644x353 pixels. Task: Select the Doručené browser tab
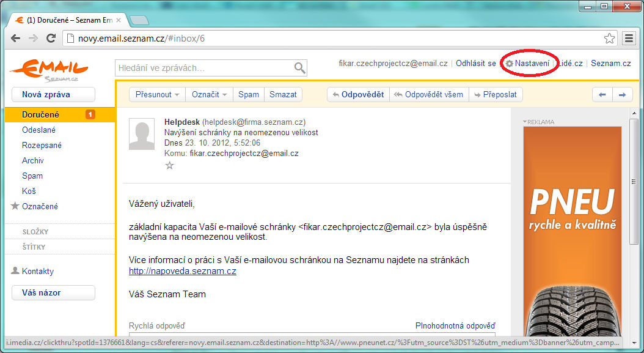pyautogui.click(x=68, y=20)
